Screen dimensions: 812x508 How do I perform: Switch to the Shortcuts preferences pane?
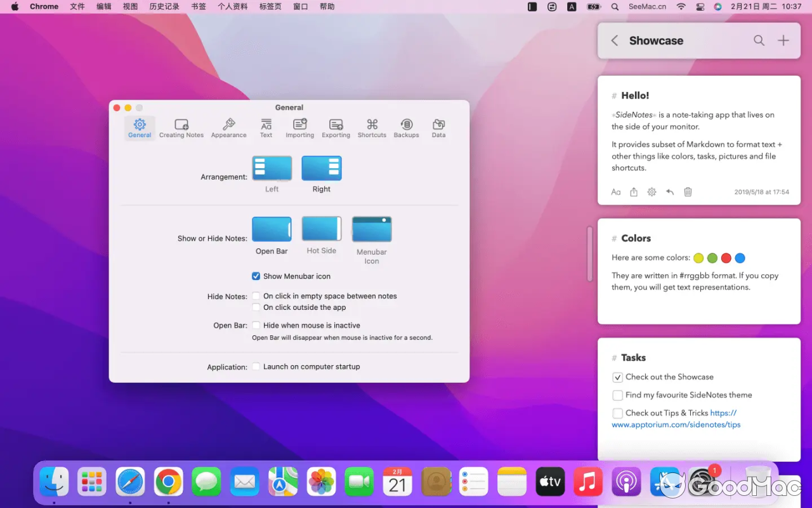(372, 127)
